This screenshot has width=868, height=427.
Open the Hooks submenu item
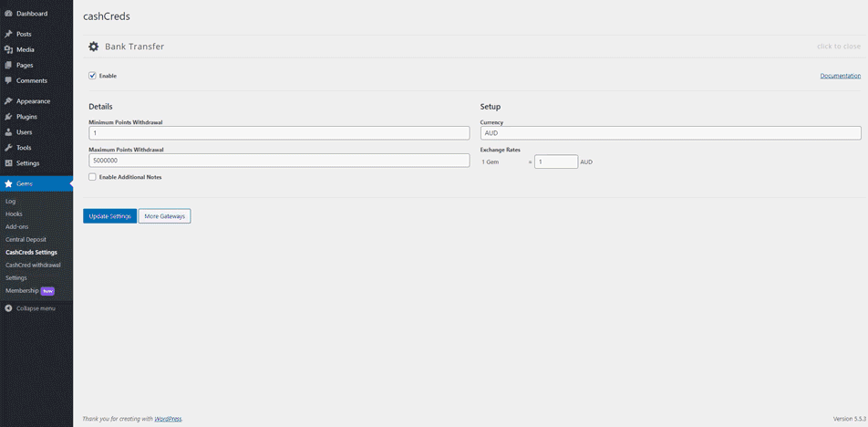tap(14, 213)
